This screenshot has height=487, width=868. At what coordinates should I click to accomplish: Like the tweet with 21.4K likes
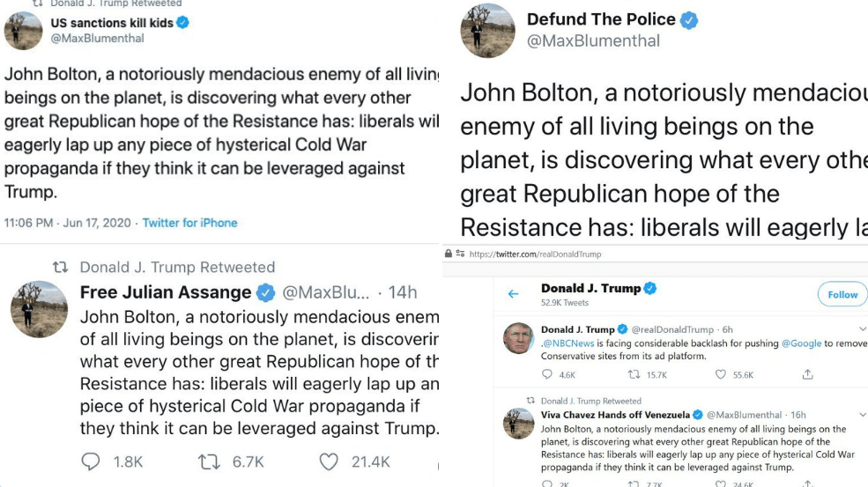tap(329, 461)
